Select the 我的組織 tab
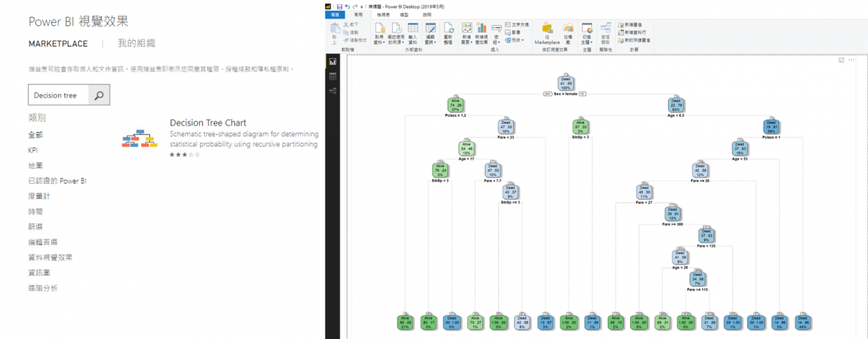Viewport: 868px width, 339px height. 136,43
